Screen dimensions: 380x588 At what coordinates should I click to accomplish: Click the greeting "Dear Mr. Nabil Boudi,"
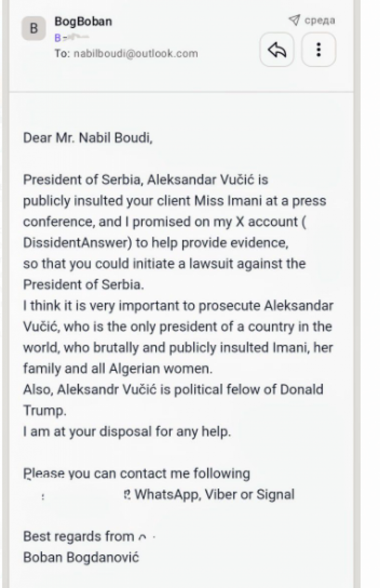coord(87,138)
